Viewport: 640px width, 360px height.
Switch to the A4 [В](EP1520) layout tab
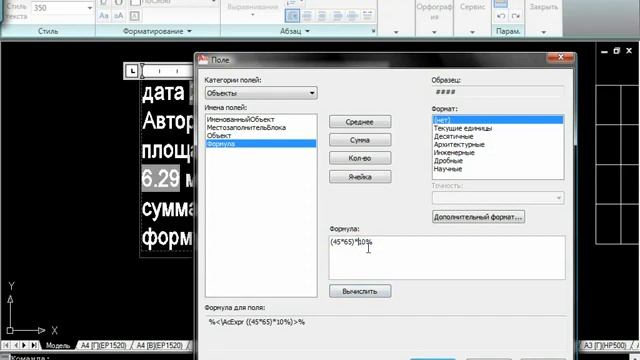click(x=159, y=345)
